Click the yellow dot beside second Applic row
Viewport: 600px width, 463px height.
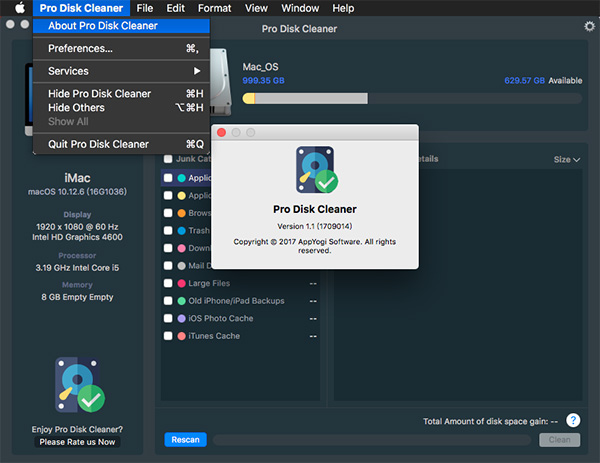coord(182,196)
